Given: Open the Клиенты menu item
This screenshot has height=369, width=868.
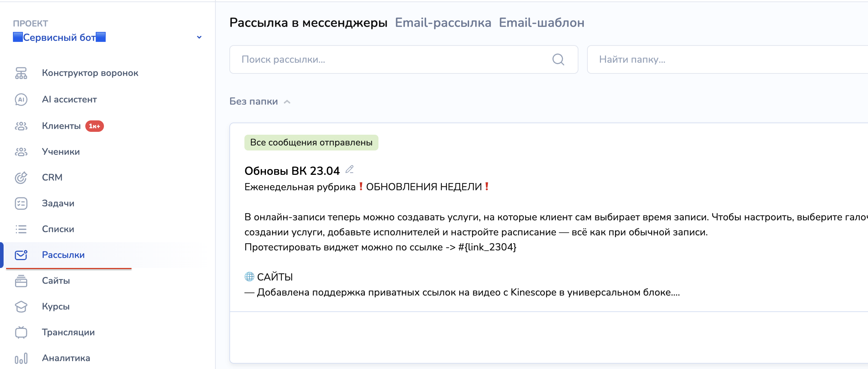Looking at the screenshot, I should (x=61, y=126).
